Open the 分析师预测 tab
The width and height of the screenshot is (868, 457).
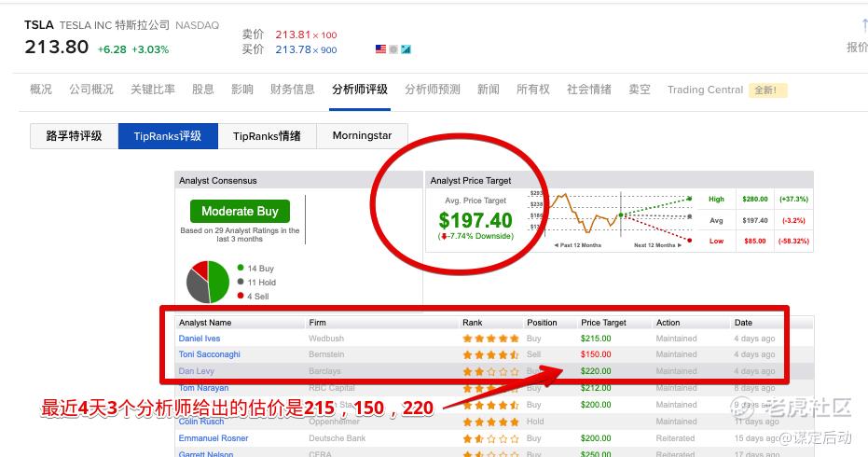433,90
